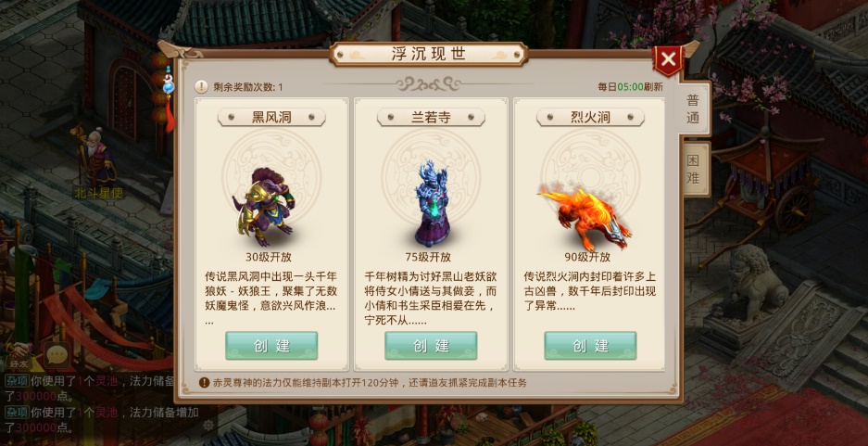
Task: Select the wolf demon monster in 黑风洞
Action: (264, 207)
